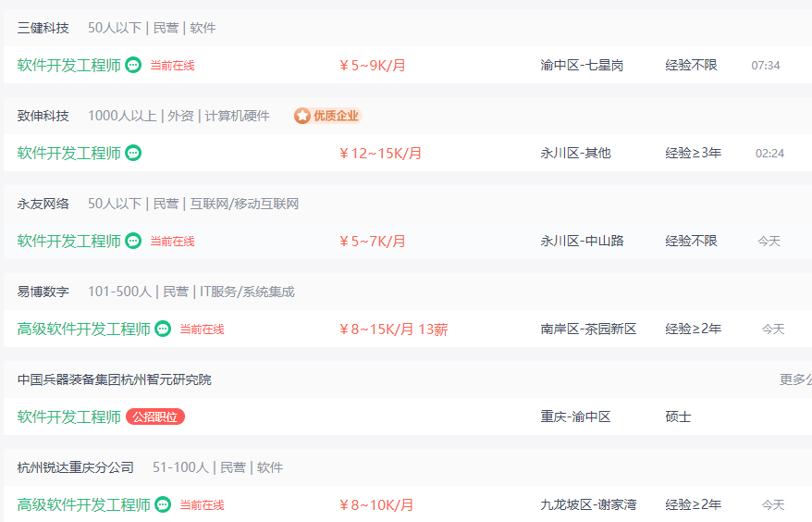The image size is (812, 522).
Task: Open 高级软件开发工程师 ¥8~10K/月 listing
Action: pos(83,504)
